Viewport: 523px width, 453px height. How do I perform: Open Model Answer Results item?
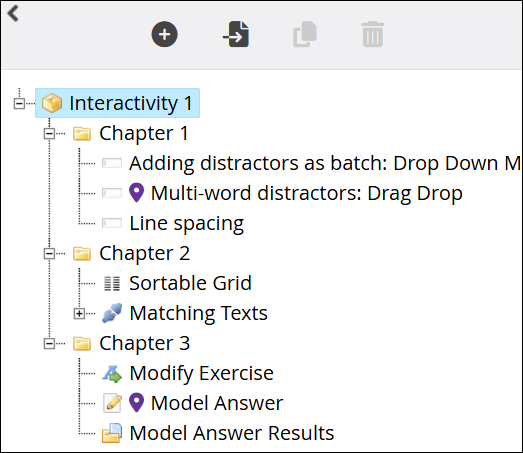231,433
